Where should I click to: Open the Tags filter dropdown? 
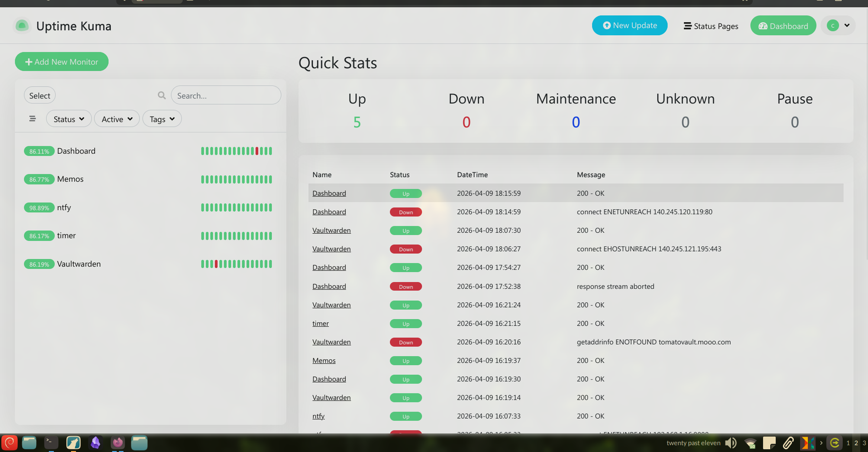[162, 119]
